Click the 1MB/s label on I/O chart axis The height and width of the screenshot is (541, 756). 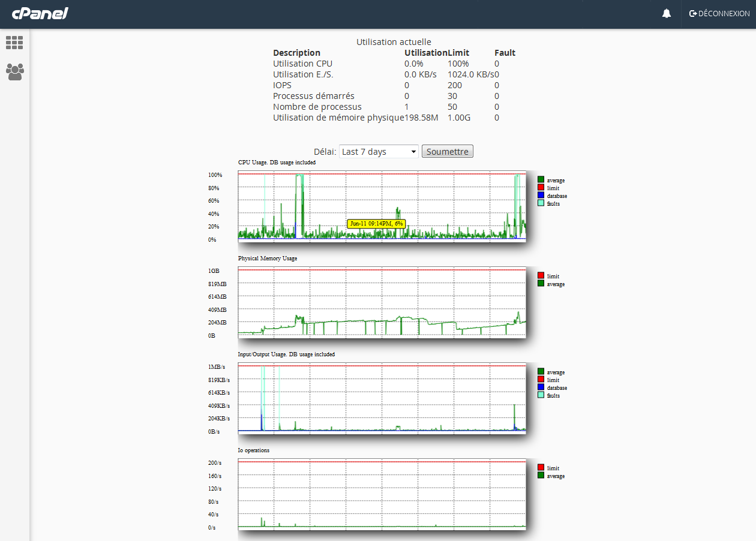(217, 367)
